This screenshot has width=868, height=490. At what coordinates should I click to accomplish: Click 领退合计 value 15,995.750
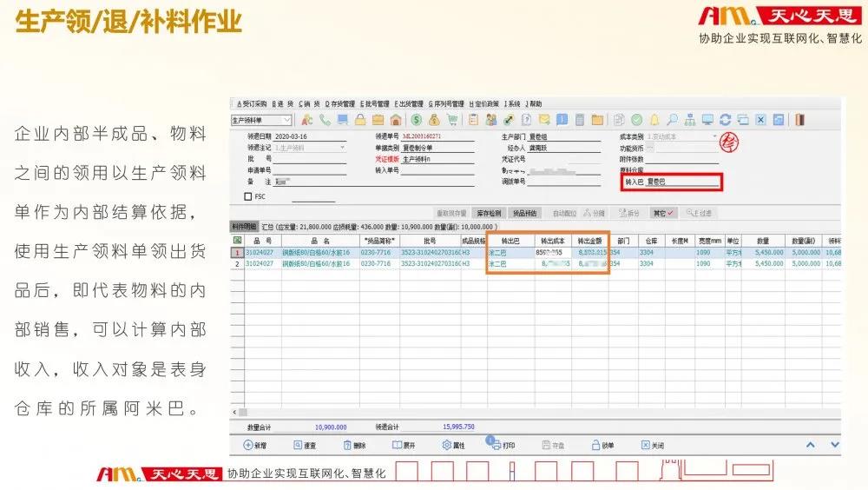point(458,427)
